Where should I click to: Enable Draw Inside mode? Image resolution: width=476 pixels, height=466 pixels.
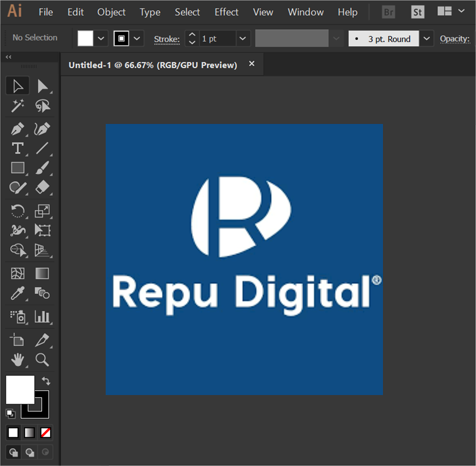[45, 452]
